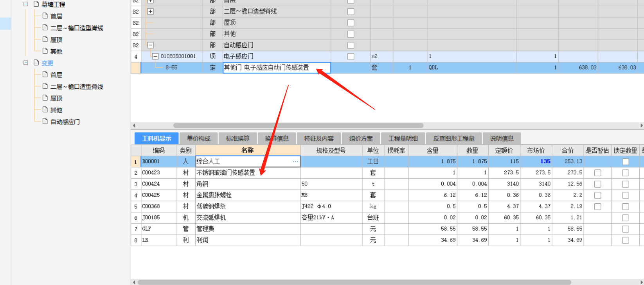Open the 特征及内容 tab
Screen dimensions: 644x285
click(x=319, y=138)
